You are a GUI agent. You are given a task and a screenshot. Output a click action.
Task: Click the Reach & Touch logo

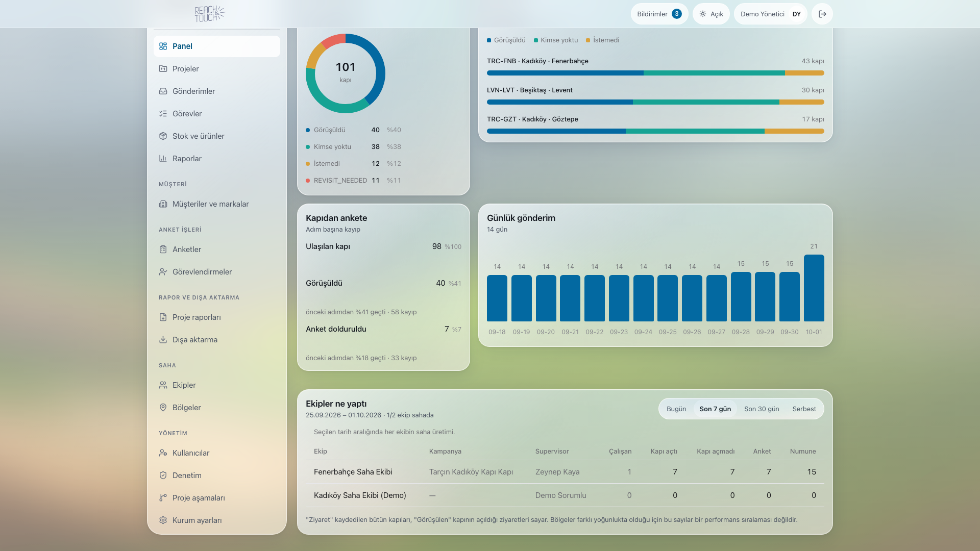pos(210,14)
